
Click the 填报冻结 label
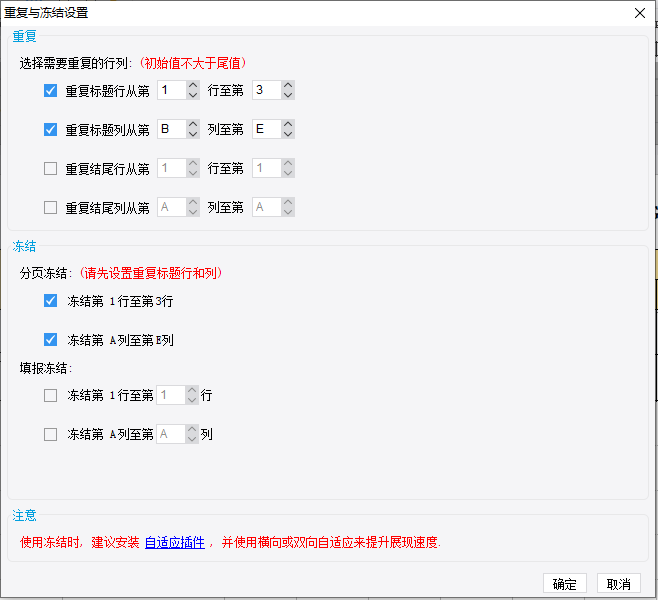46,368
